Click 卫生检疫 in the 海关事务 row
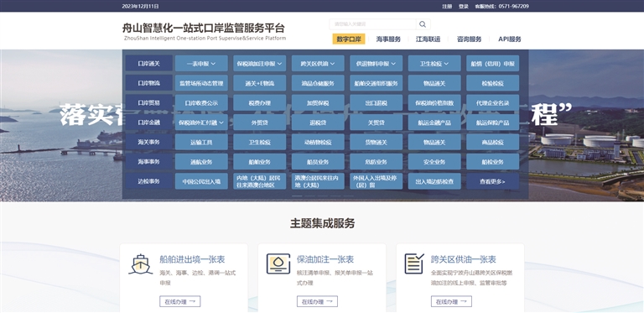Screen dimensions: 644x313 pyautogui.click(x=260, y=142)
